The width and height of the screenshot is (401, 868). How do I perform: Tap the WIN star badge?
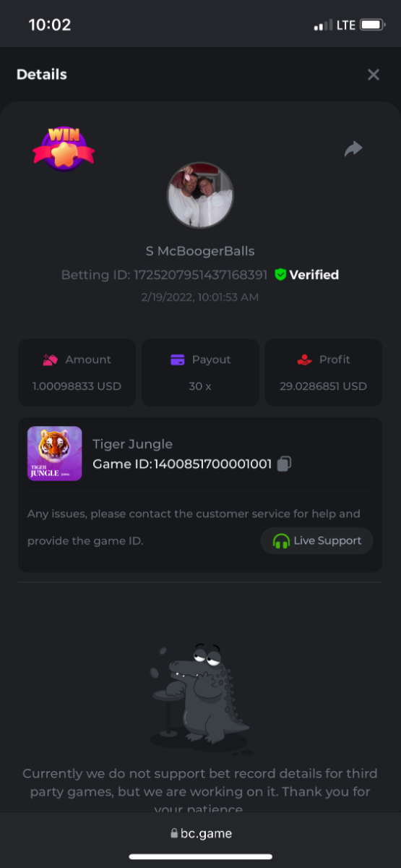click(64, 148)
